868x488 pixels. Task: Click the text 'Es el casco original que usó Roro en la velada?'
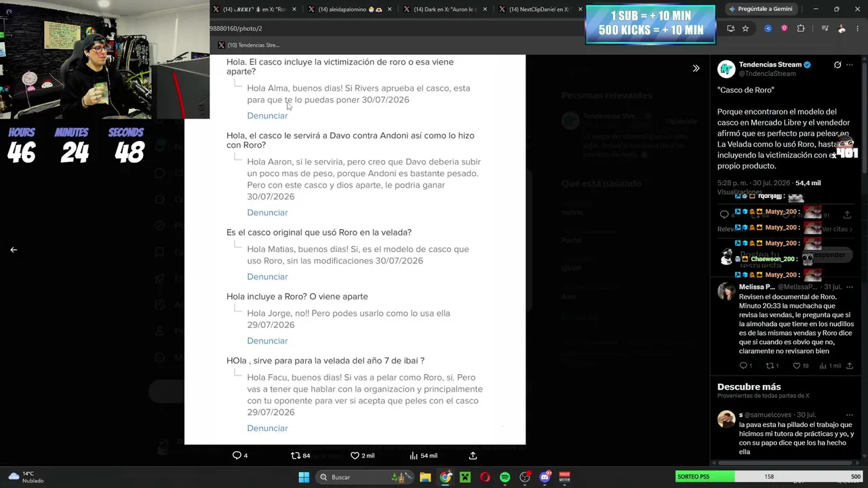(319, 232)
